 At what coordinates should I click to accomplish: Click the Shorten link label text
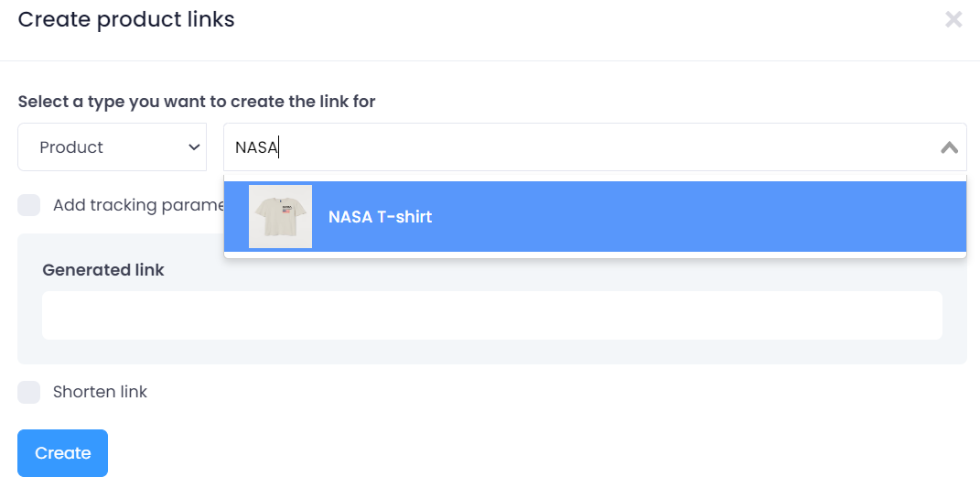[x=100, y=392]
